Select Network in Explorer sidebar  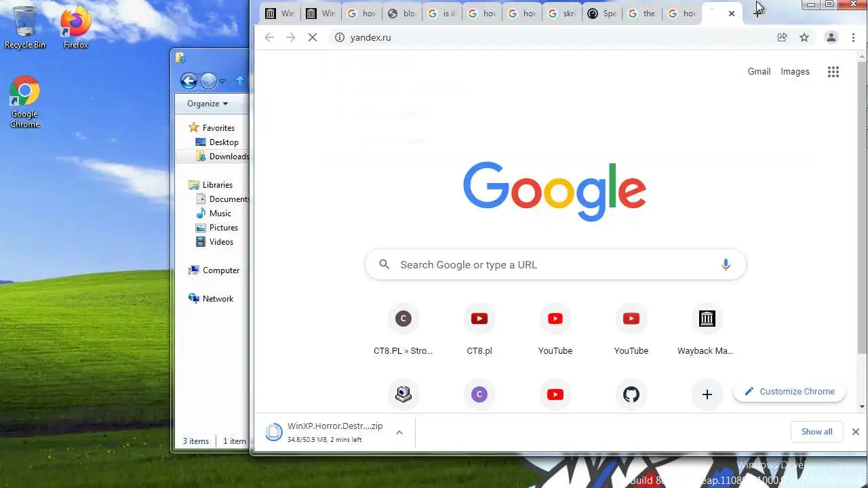tap(211, 298)
